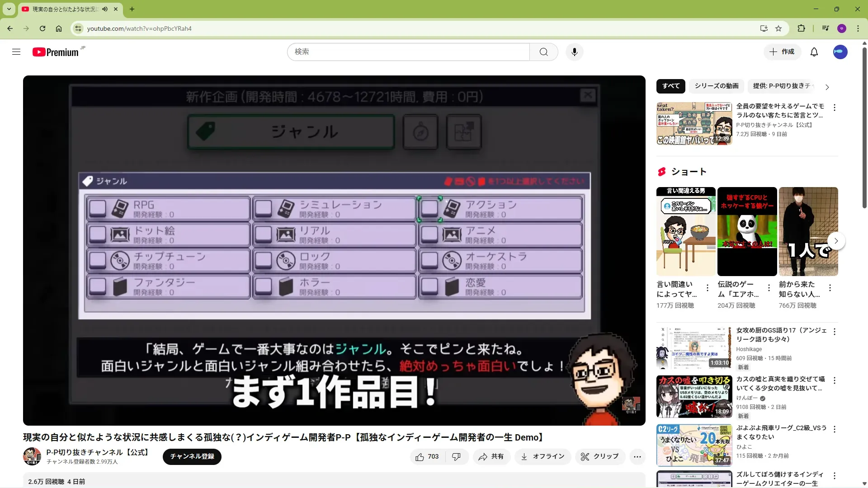The image size is (868, 488).
Task: Select the すべて filter chip
Action: tap(670, 86)
